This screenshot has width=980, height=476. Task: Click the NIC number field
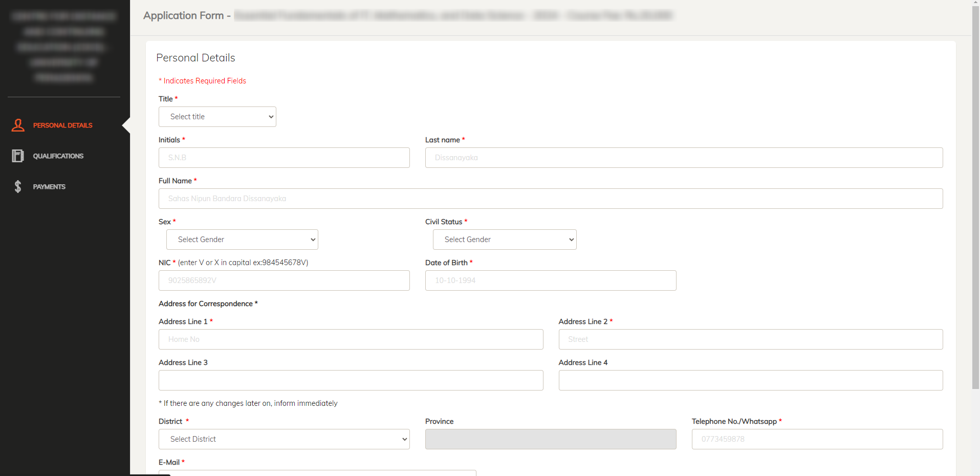284,280
